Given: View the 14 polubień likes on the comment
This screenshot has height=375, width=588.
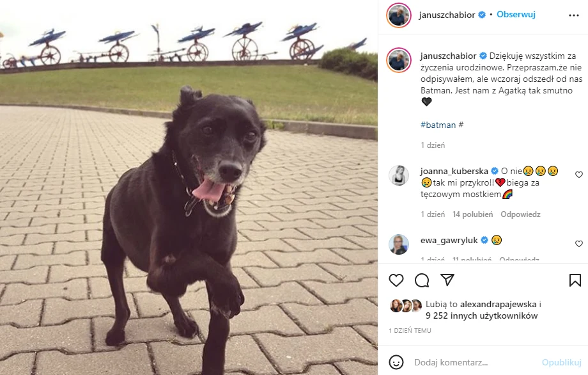Looking at the screenshot, I should pyautogui.click(x=472, y=214).
